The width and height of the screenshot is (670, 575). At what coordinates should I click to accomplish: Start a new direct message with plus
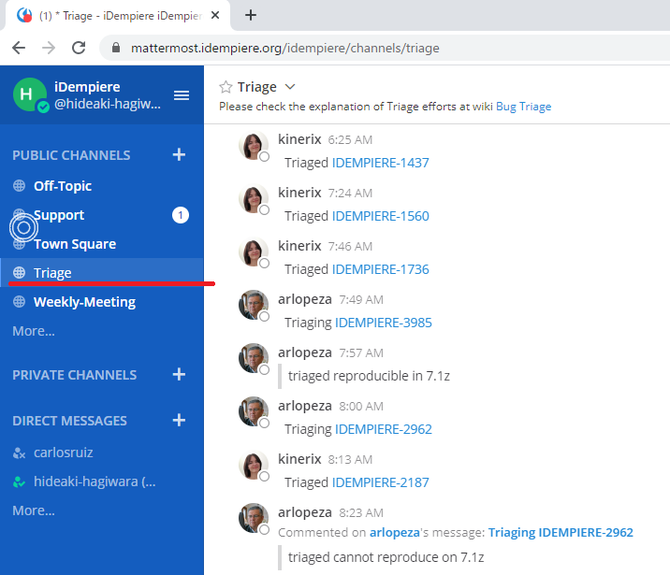(x=179, y=420)
